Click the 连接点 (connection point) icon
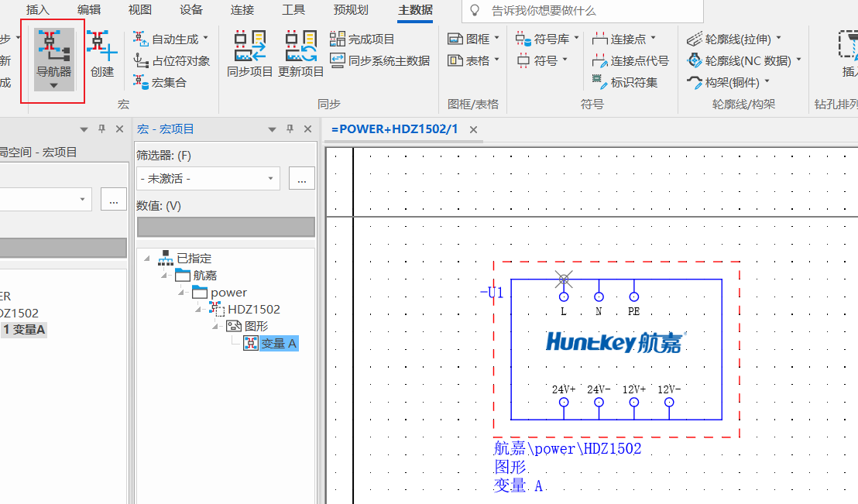This screenshot has height=504, width=858. (x=599, y=39)
